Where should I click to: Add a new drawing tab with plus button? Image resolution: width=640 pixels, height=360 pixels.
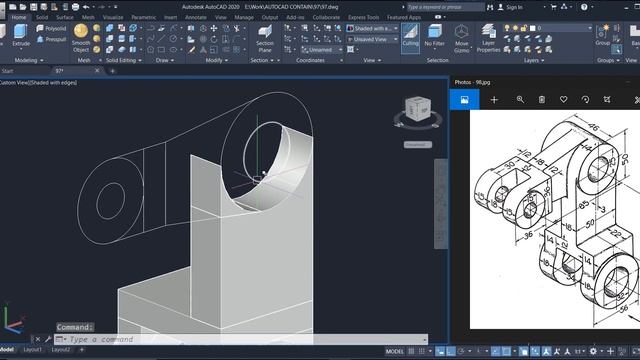112,71
